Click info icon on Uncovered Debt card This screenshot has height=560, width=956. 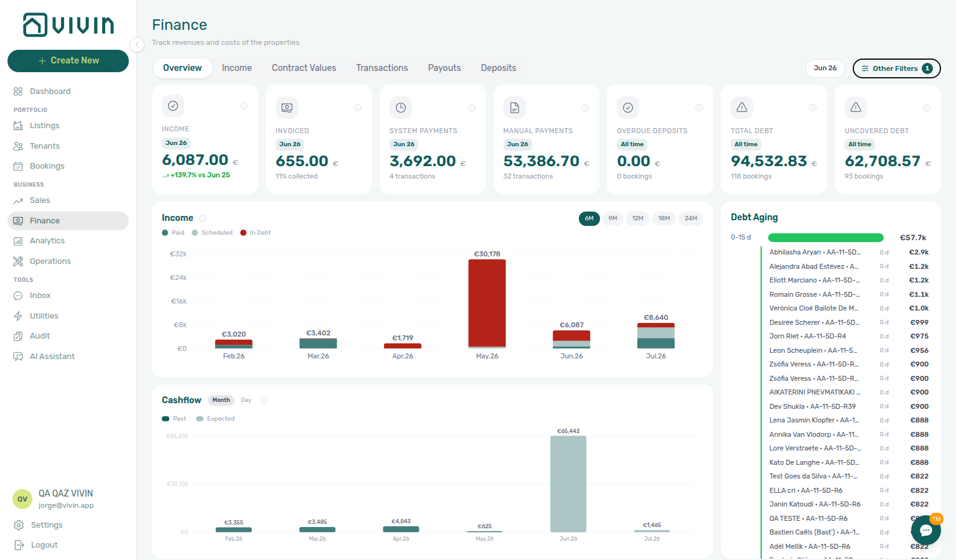pyautogui.click(x=927, y=108)
